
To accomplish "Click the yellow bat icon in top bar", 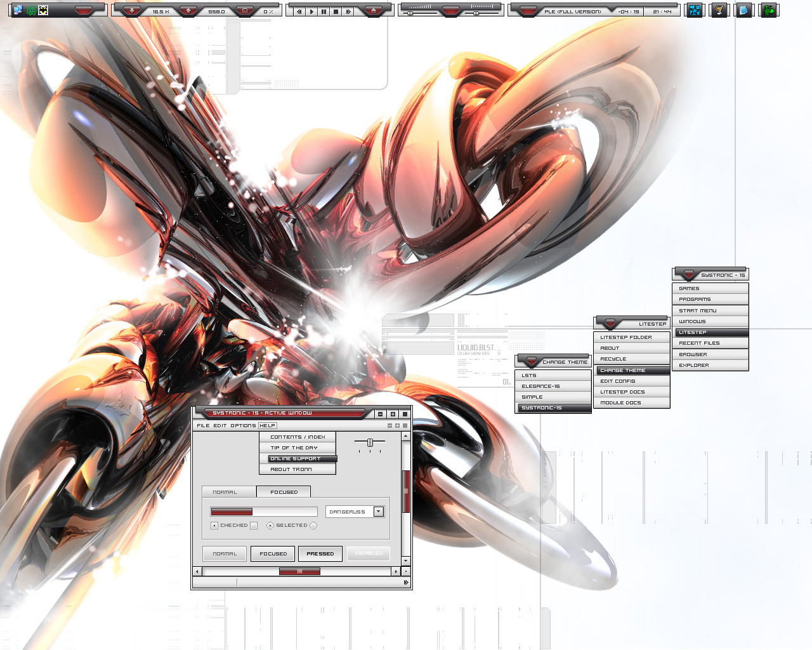I will [43, 10].
